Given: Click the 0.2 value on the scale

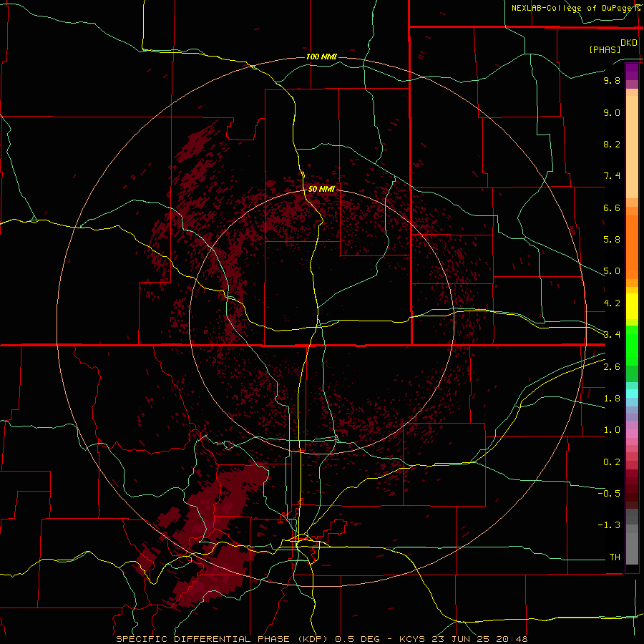Looking at the screenshot, I should (x=612, y=462).
